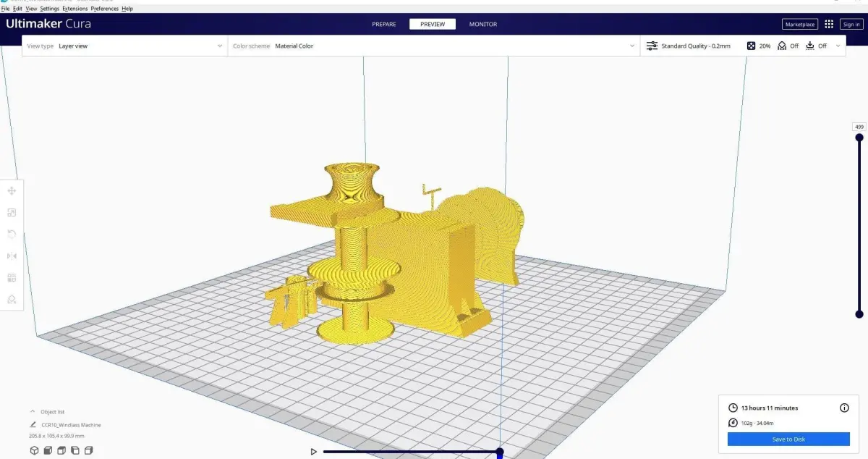Image resolution: width=868 pixels, height=459 pixels.
Task: Select the Mirror tool in left toolbar
Action: tap(12, 256)
